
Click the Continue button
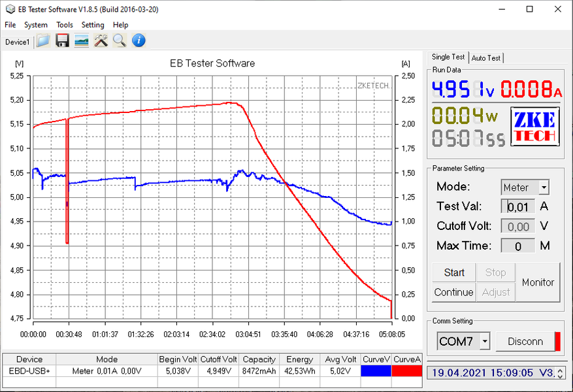click(x=453, y=292)
